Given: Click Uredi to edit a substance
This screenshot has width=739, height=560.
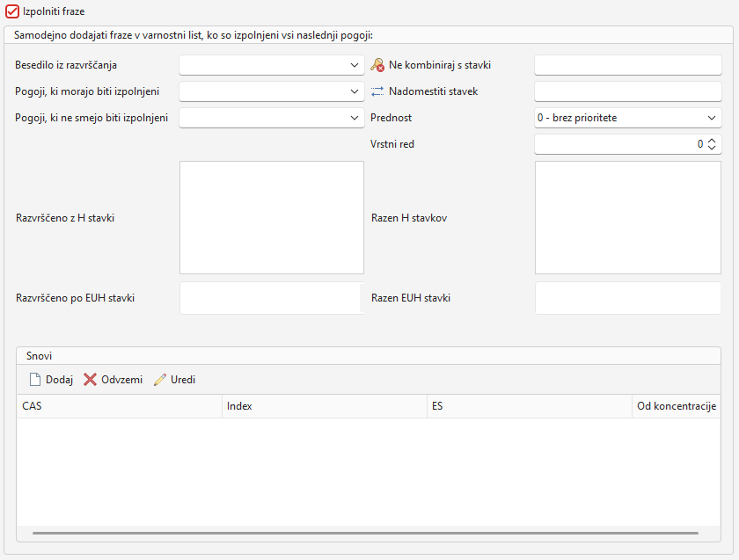Looking at the screenshot, I should 174,380.
